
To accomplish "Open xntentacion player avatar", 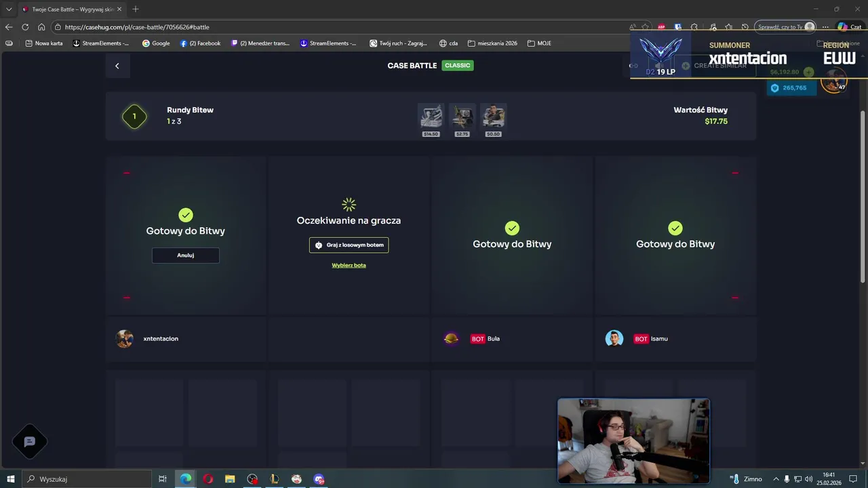I will 125,339.
